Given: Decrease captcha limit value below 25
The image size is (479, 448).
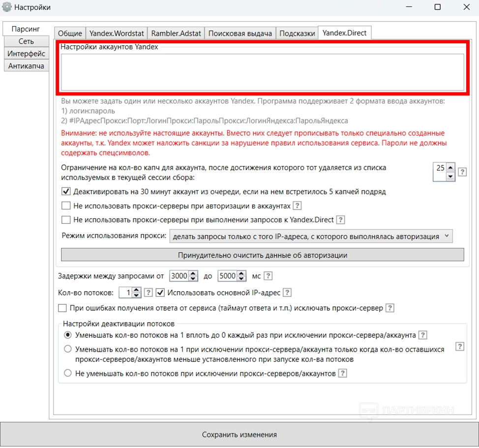Looking at the screenshot, I should tap(450, 177).
